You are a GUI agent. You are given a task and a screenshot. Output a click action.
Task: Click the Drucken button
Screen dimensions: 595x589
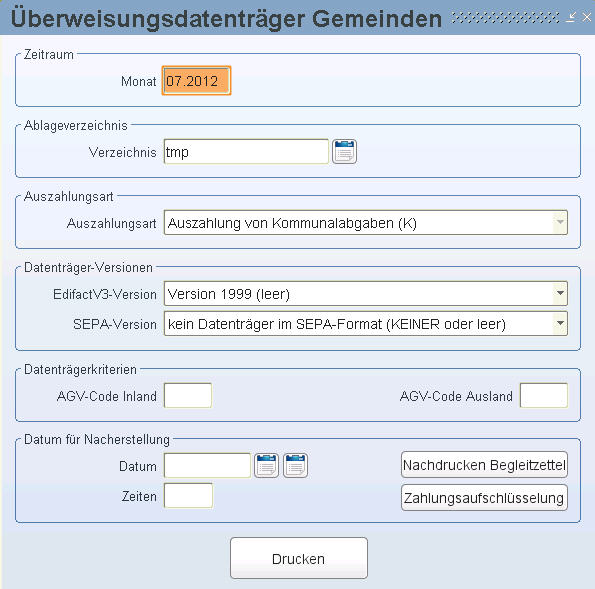299,558
